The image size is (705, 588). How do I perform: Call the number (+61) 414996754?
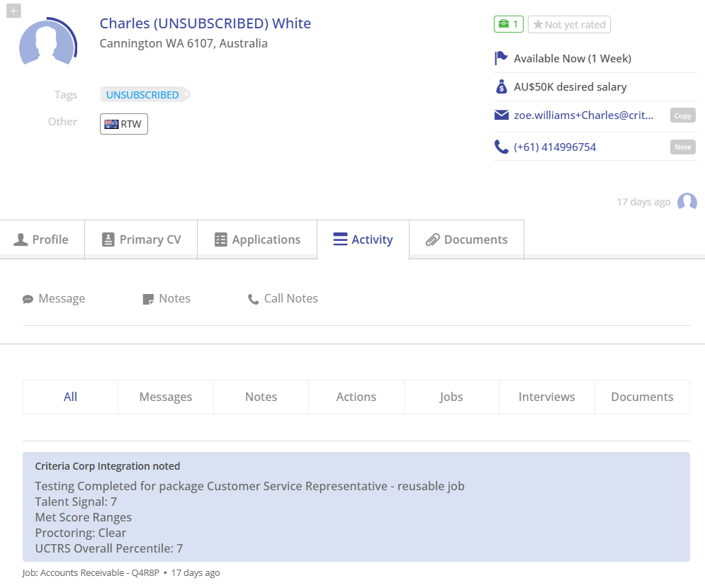tap(555, 147)
